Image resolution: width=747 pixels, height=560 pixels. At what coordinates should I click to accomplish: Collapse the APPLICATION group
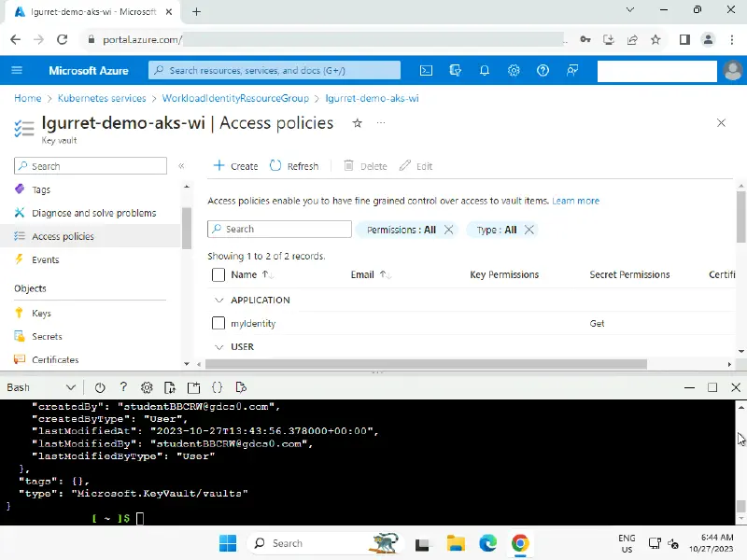219,301
